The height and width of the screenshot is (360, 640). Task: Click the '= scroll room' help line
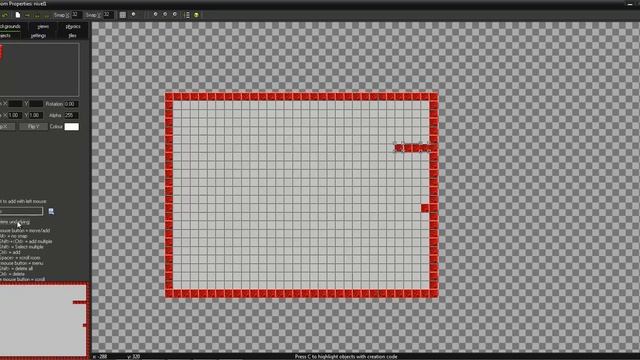pyautogui.click(x=20, y=258)
